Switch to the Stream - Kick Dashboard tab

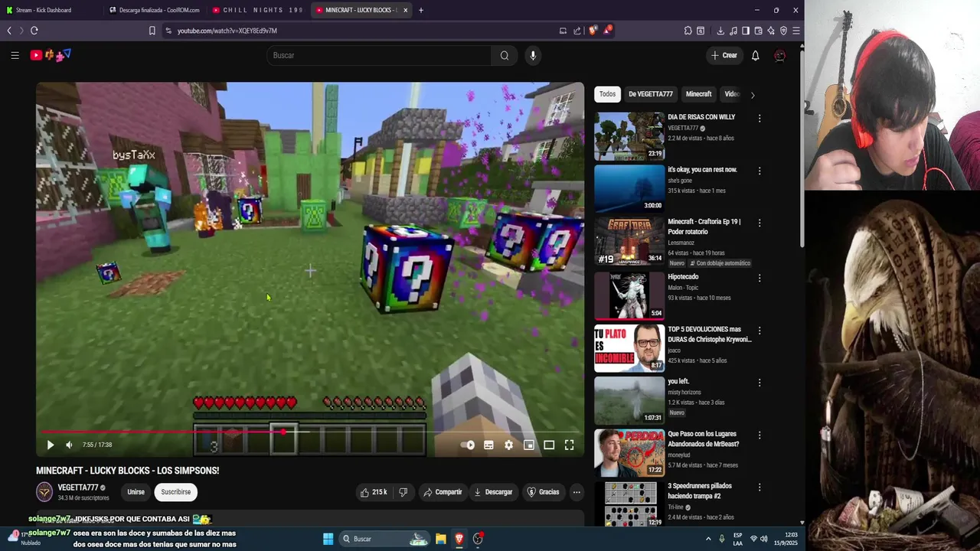point(50,10)
